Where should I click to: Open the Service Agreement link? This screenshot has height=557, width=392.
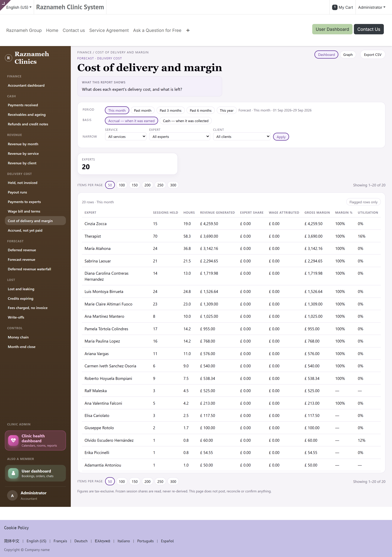(109, 30)
